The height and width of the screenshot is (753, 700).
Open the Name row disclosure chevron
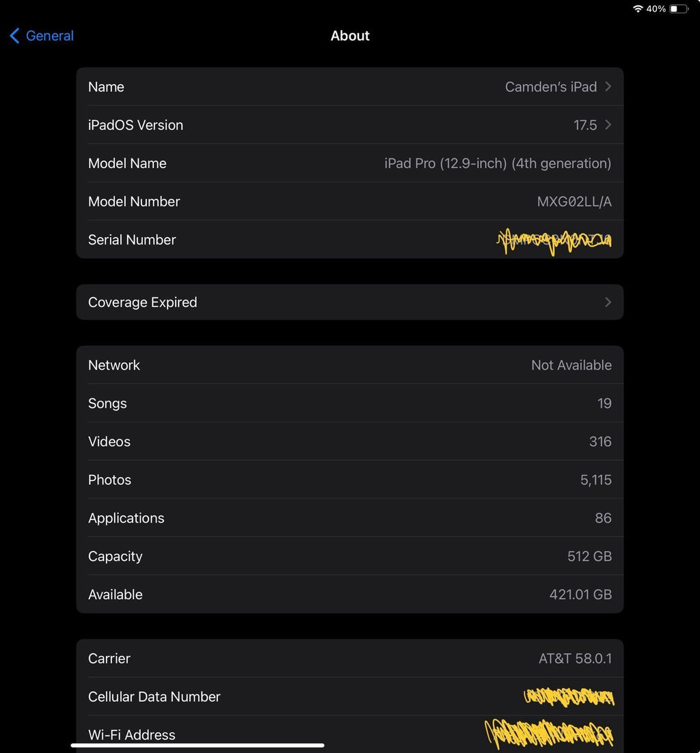pos(607,87)
